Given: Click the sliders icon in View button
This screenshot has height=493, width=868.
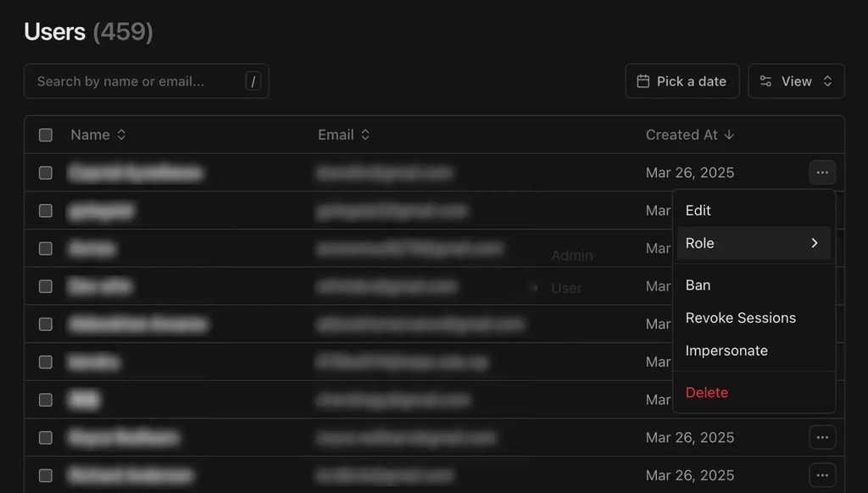Looking at the screenshot, I should point(765,81).
